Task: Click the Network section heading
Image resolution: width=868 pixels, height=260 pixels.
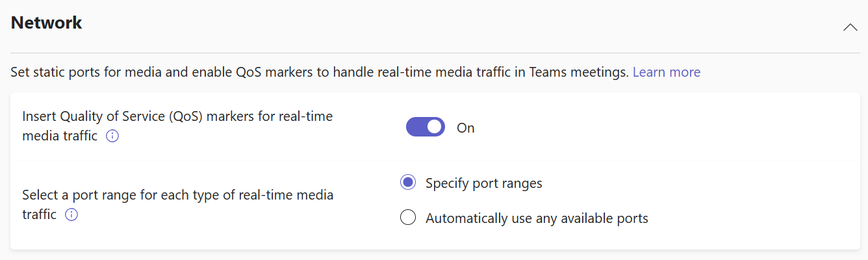Action: (47, 23)
